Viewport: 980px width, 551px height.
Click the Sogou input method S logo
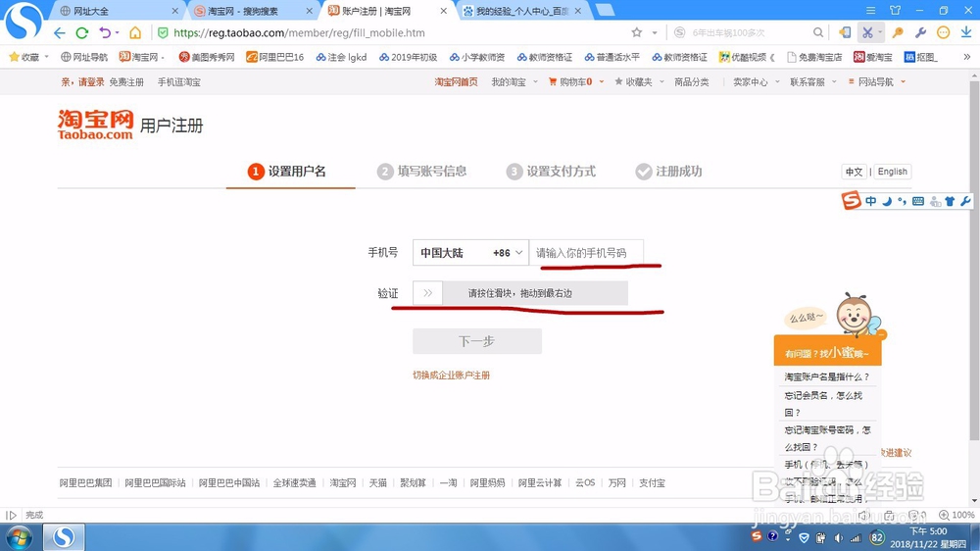[x=851, y=201]
